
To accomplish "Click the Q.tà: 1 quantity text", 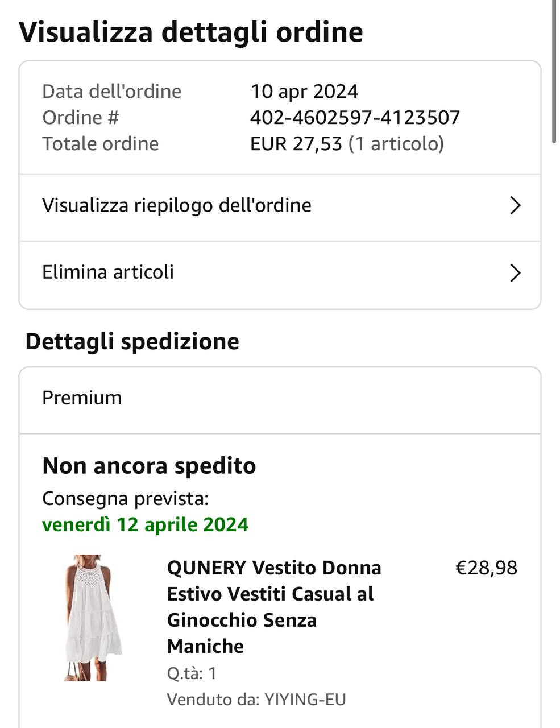I will click(192, 673).
